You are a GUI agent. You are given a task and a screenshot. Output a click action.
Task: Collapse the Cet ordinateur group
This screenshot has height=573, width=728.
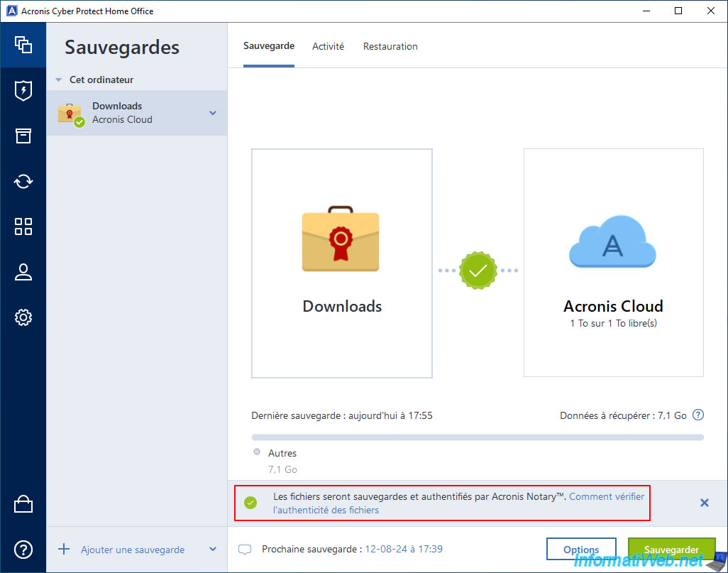tap(58, 80)
